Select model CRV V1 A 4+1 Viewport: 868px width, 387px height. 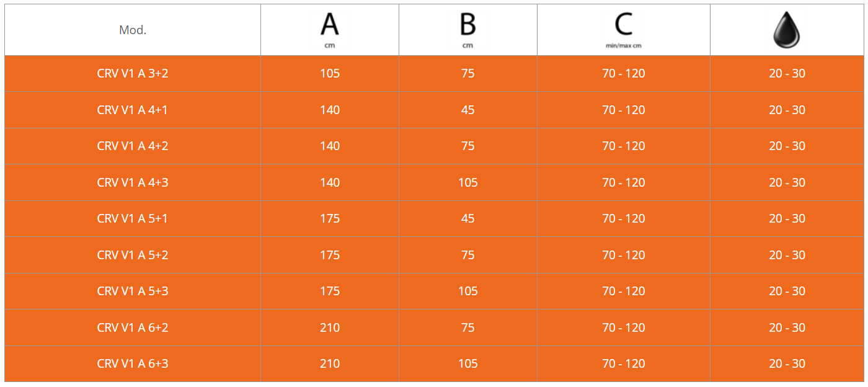point(133,110)
